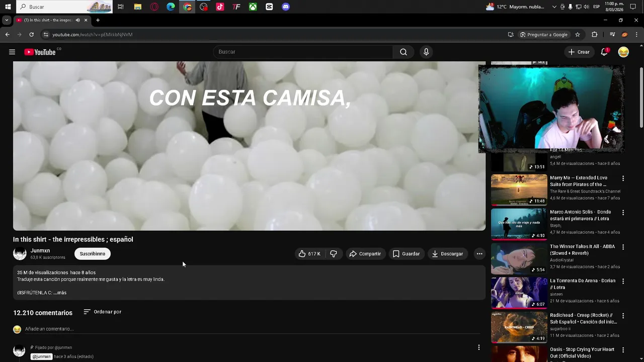Open Chrome extensions puzzle icon
Image resolution: width=644 pixels, height=362 pixels.
[x=595, y=35]
